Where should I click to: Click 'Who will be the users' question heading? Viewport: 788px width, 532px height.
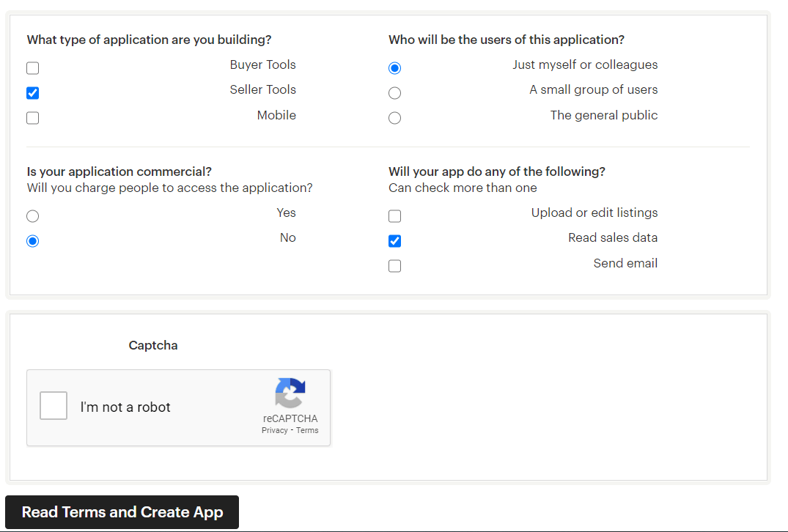tap(506, 40)
